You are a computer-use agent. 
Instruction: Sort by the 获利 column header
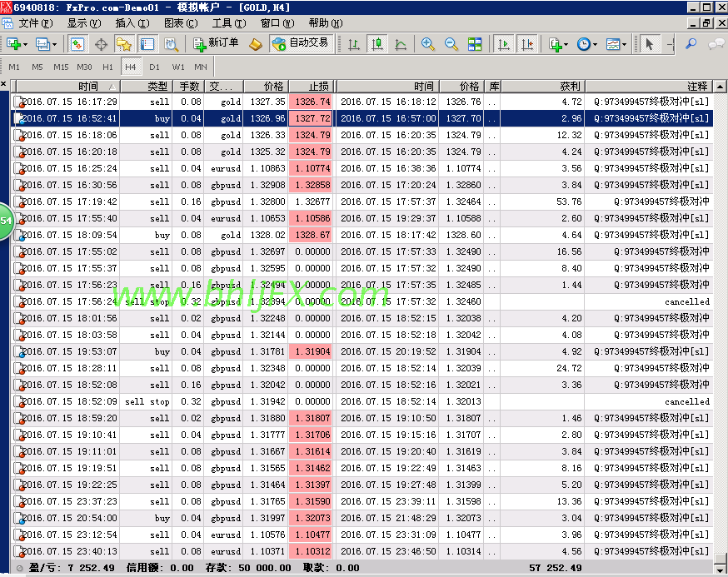543,87
